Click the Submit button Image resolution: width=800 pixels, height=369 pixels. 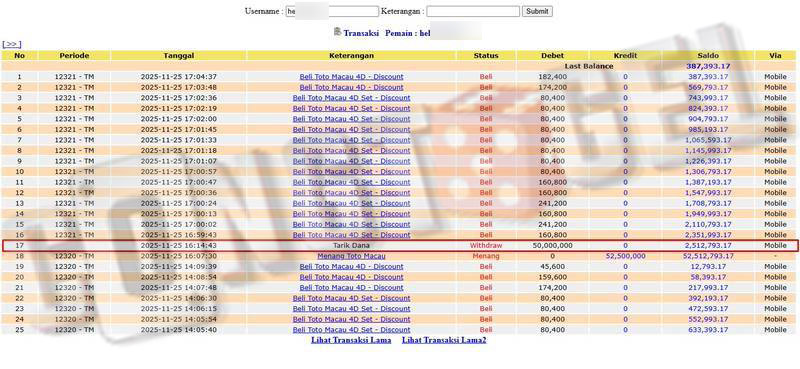coord(537,11)
